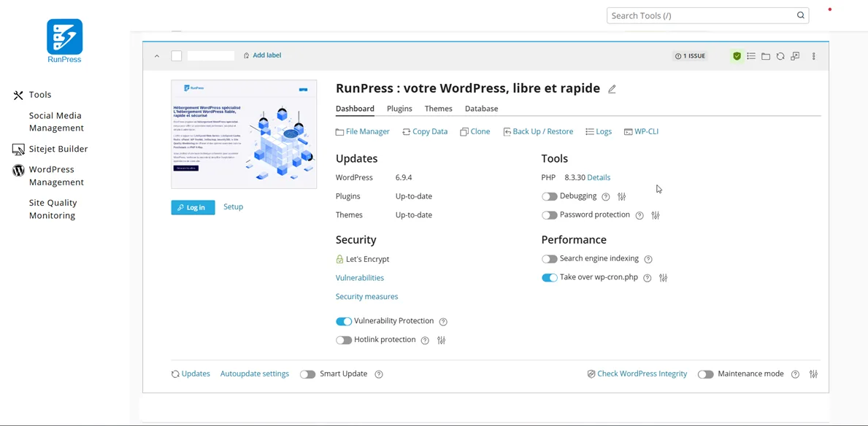Disable Take over wp-cron.php switch
The image size is (868, 426).
[549, 278]
